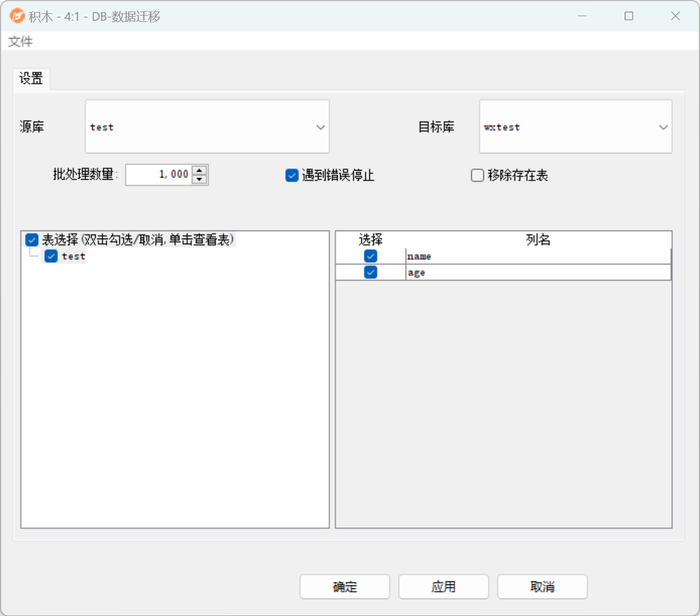Deselect the age column checkbox
This screenshot has height=616, width=700.
(x=370, y=272)
